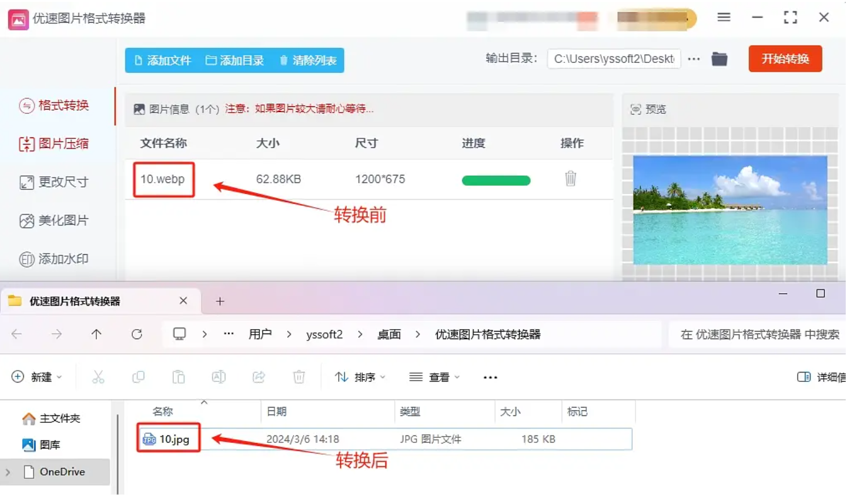The height and width of the screenshot is (504, 847).
Task: Click the 添加目录 button
Action: pos(235,60)
